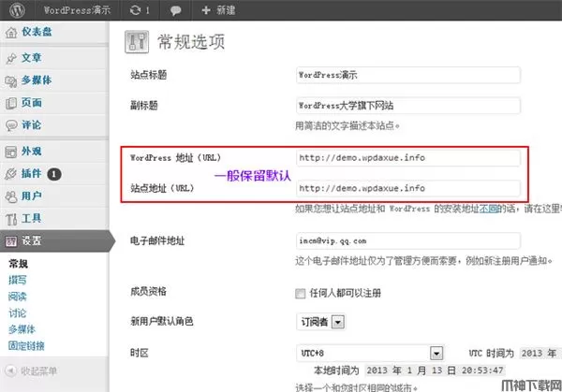Open the 多媒体 sidebar menu
The image size is (562, 392).
click(x=37, y=80)
